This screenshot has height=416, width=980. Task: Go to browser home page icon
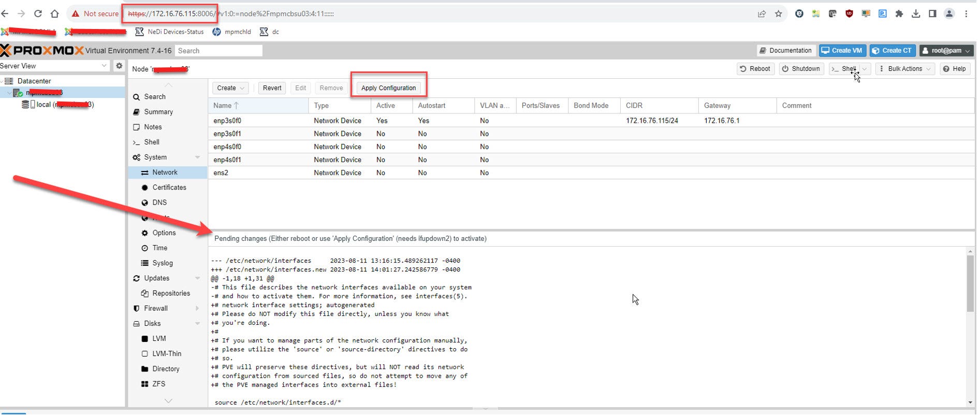click(x=54, y=13)
